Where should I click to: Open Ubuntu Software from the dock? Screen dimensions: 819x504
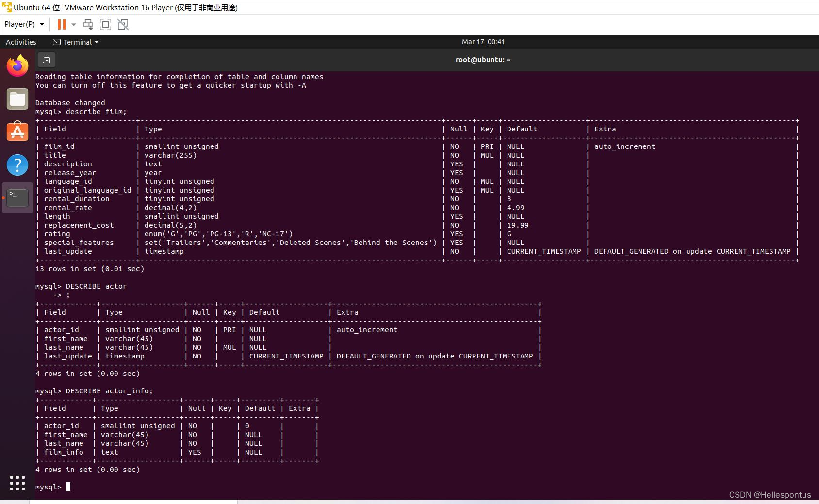click(17, 131)
